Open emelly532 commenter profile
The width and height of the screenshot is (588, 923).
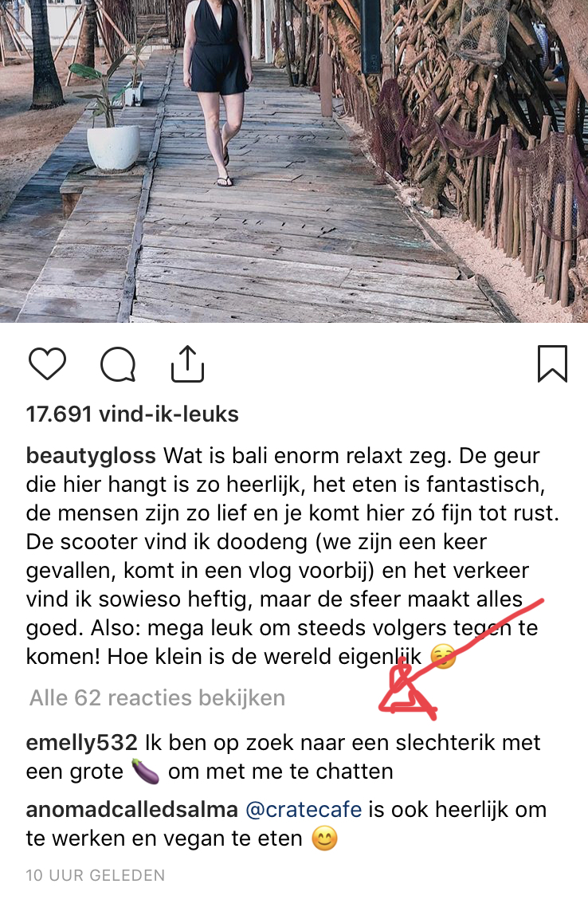81,742
